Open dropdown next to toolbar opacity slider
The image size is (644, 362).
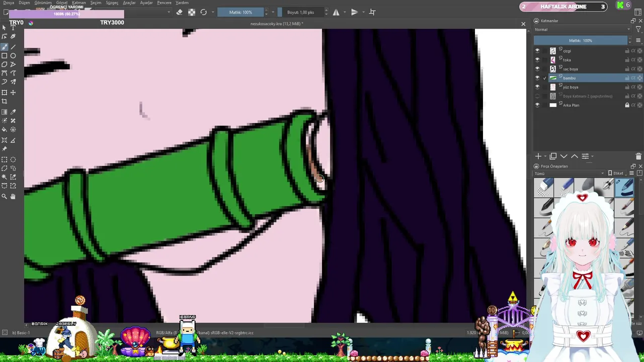[273, 12]
